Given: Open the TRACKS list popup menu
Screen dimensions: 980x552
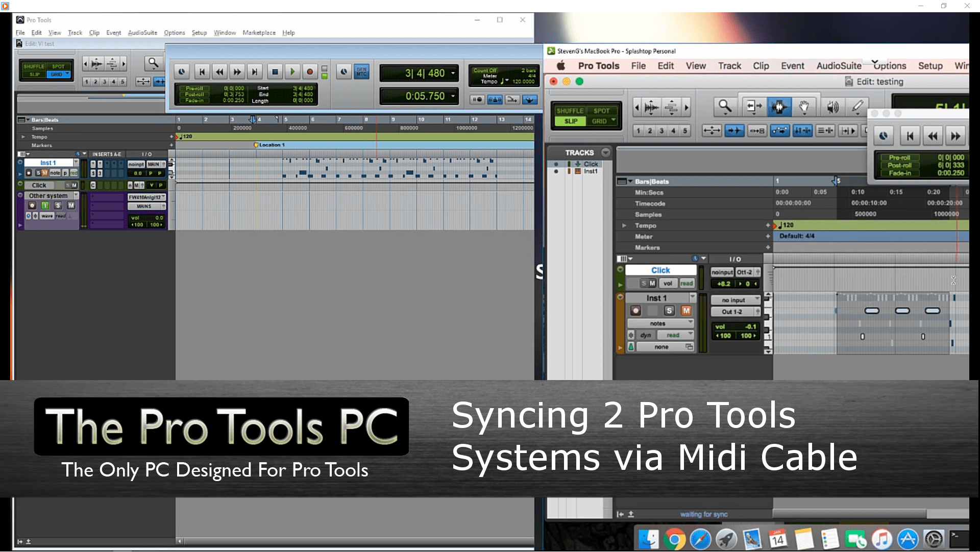Looking at the screenshot, I should 605,153.
